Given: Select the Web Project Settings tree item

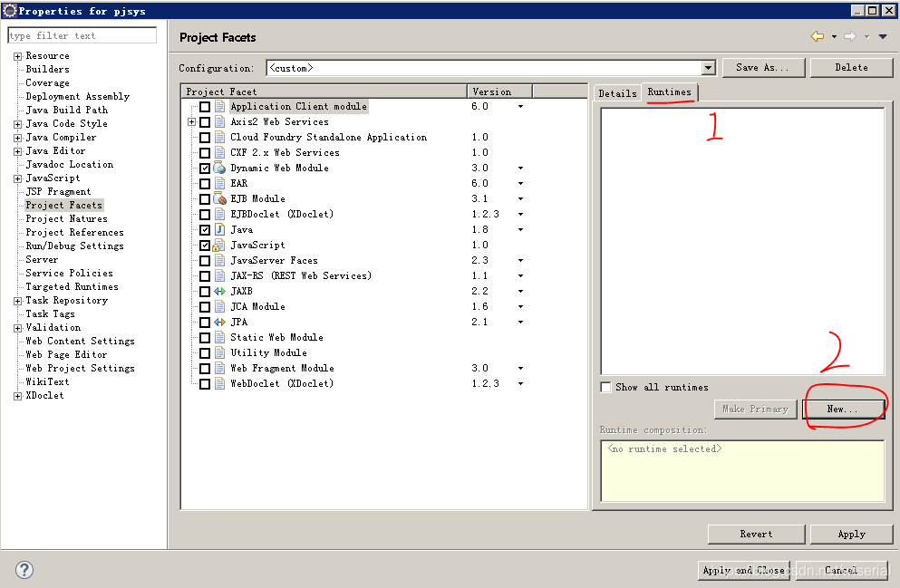Looking at the screenshot, I should [x=80, y=368].
